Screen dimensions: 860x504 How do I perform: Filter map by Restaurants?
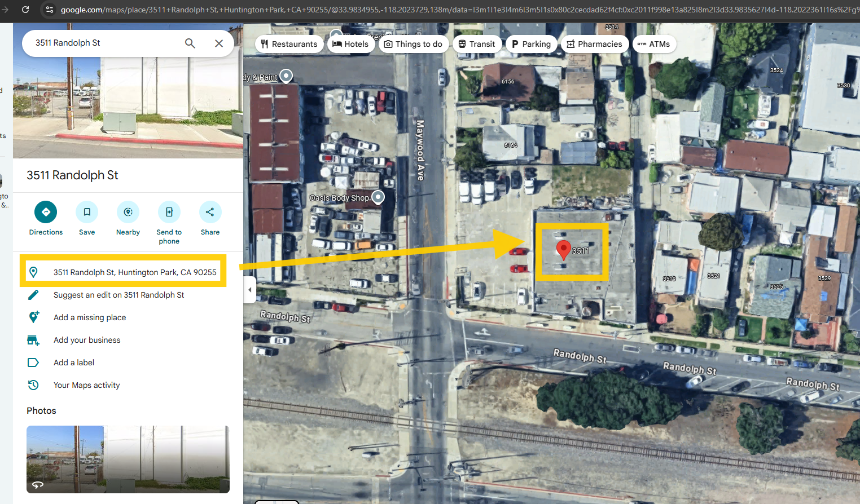point(289,44)
